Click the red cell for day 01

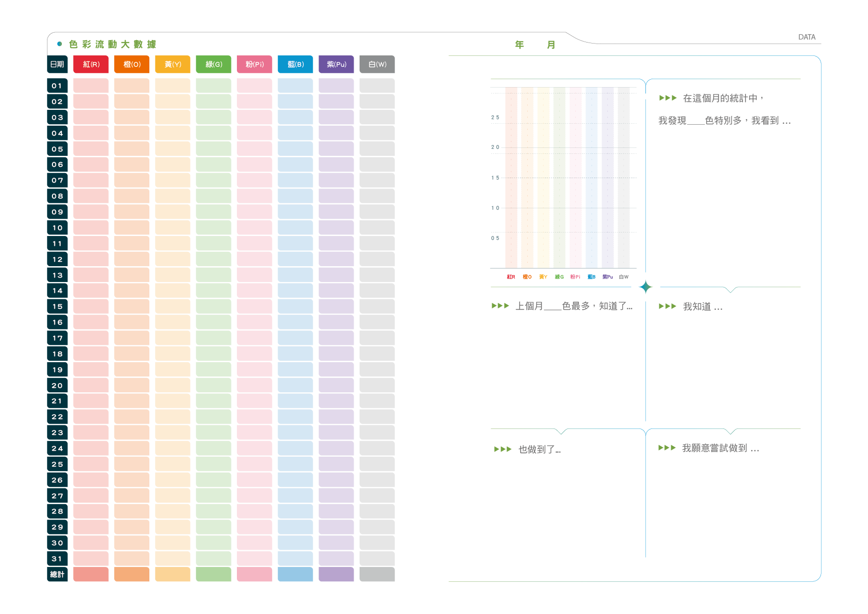click(91, 86)
